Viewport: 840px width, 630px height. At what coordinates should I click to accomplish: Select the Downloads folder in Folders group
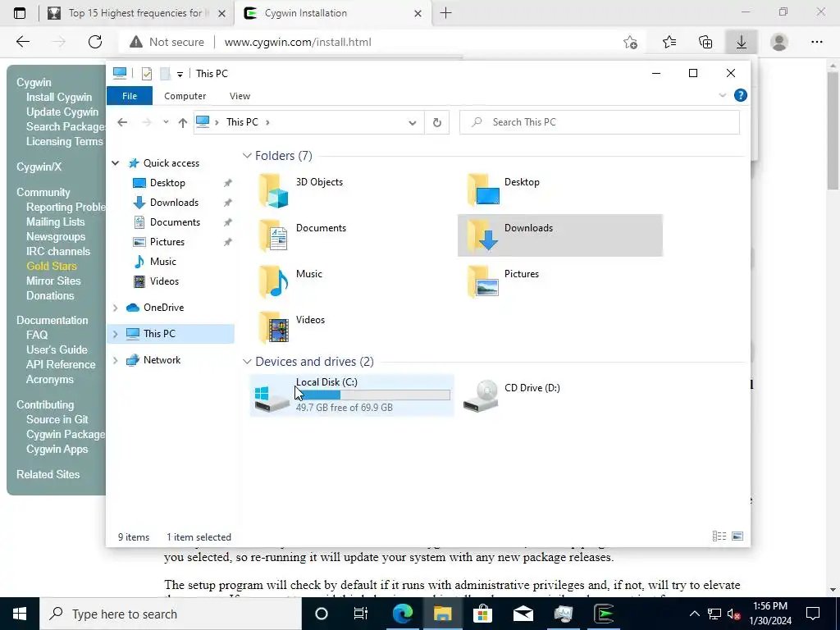click(559, 235)
